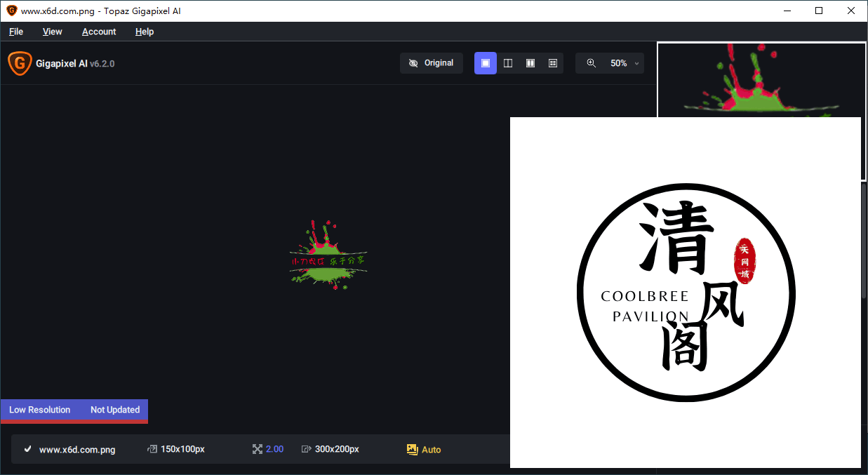868x475 pixels.
Task: Open the File menu
Action: 16,32
